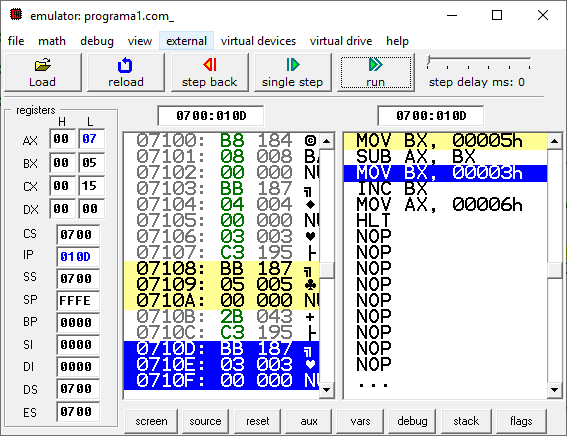Click the BX high byte field
This screenshot has height=436, width=567.
[62, 163]
